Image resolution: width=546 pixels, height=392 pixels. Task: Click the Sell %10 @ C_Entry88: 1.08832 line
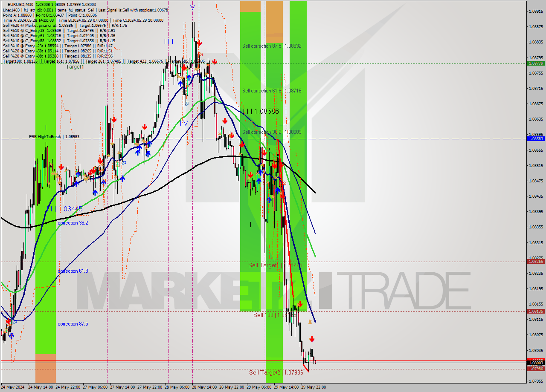59,40
